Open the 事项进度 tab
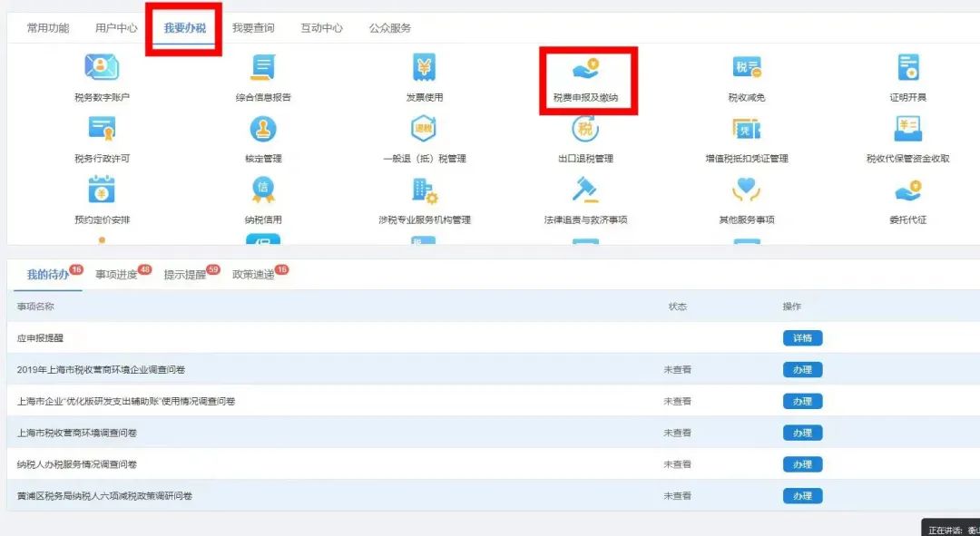Viewport: 980px width, 536px height. pyautogui.click(x=117, y=275)
